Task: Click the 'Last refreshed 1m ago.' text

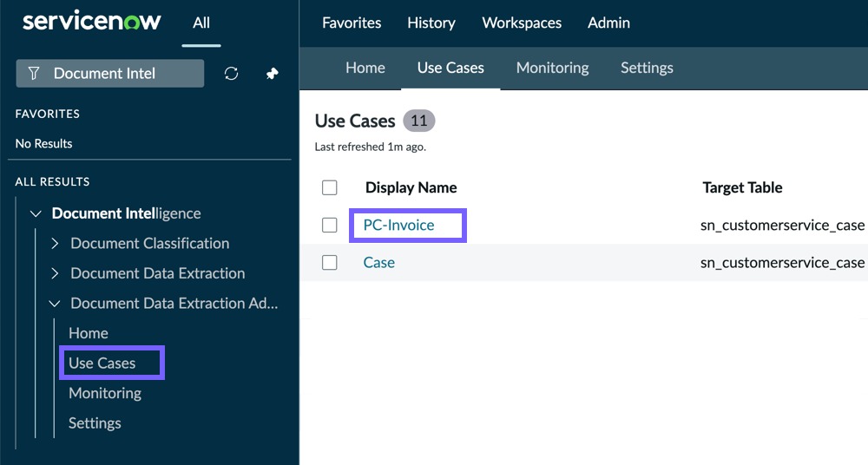Action: [371, 147]
